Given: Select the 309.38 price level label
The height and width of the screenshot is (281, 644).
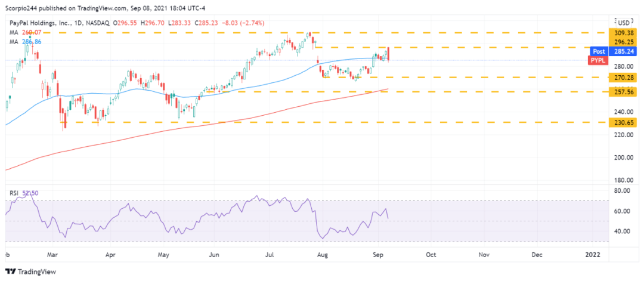Looking at the screenshot, I should [624, 32].
